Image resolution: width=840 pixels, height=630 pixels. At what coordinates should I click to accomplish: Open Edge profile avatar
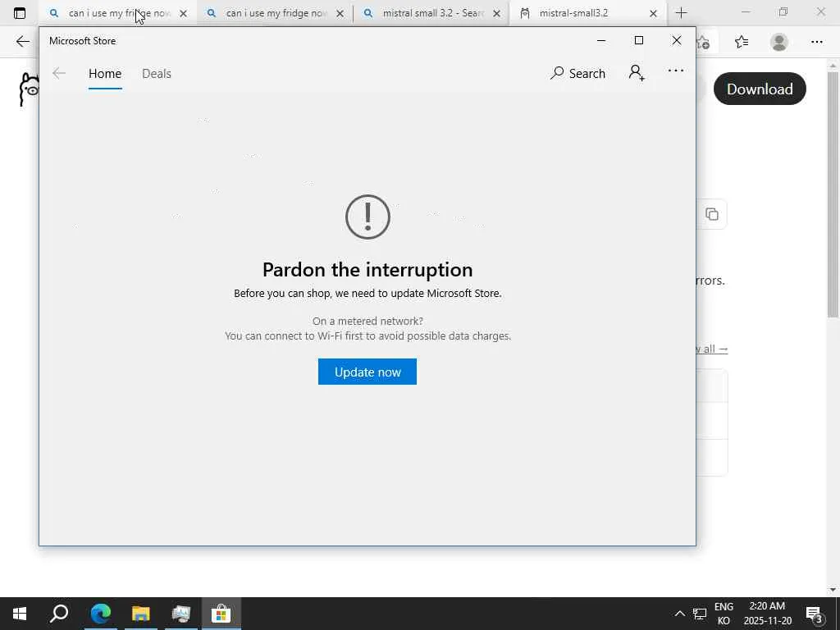[779, 42]
